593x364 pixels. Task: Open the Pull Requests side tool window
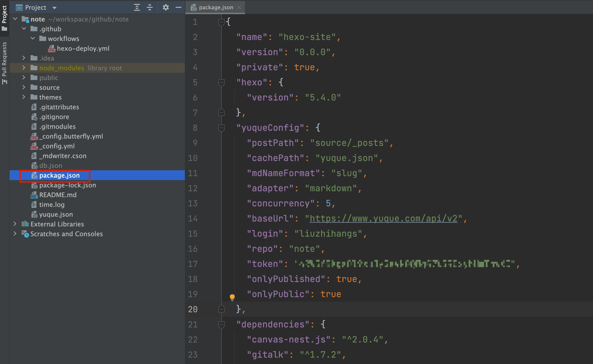pos(4,62)
